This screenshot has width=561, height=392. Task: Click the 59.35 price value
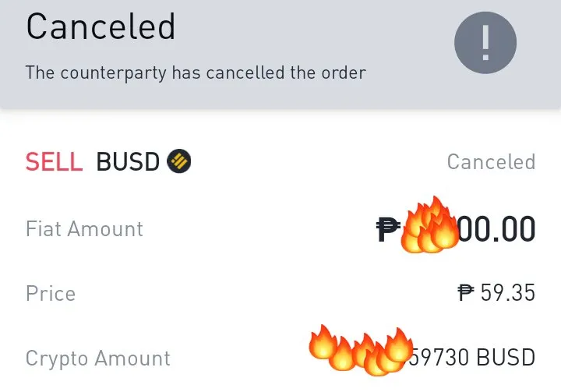[x=508, y=292]
